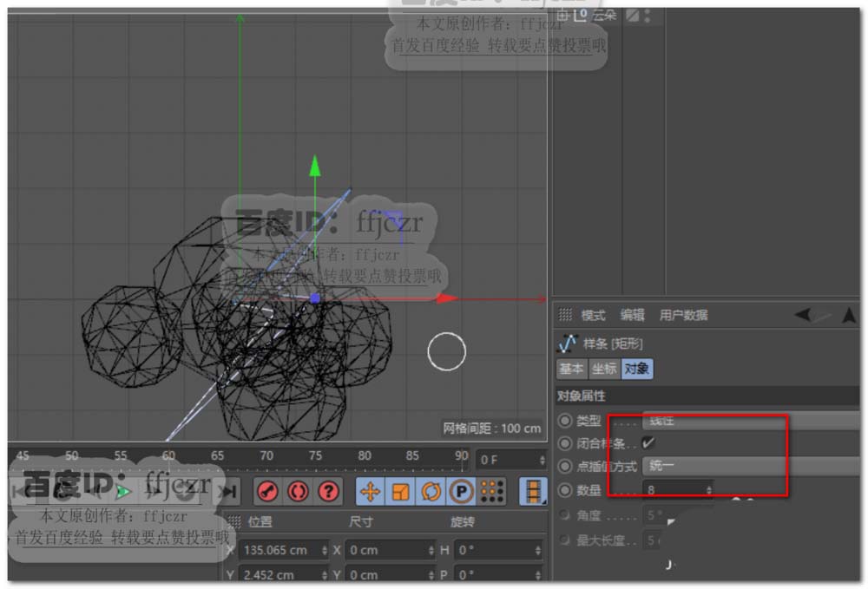Click the 数量 keyframe circle button

tap(565, 490)
